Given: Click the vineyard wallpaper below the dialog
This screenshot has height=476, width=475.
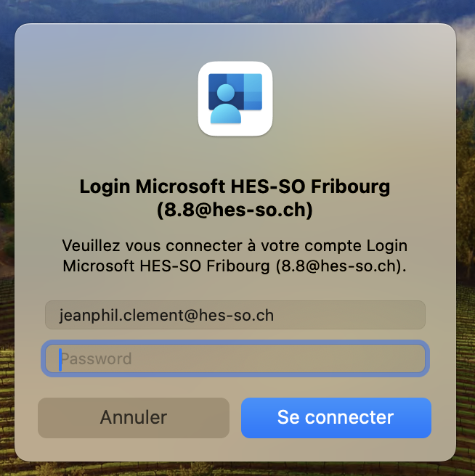Looking at the screenshot, I should pyautogui.click(x=237, y=469).
